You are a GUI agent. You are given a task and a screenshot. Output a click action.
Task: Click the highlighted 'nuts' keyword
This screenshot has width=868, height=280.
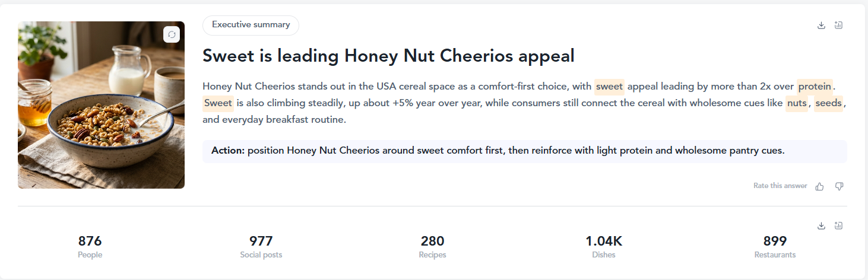point(797,103)
